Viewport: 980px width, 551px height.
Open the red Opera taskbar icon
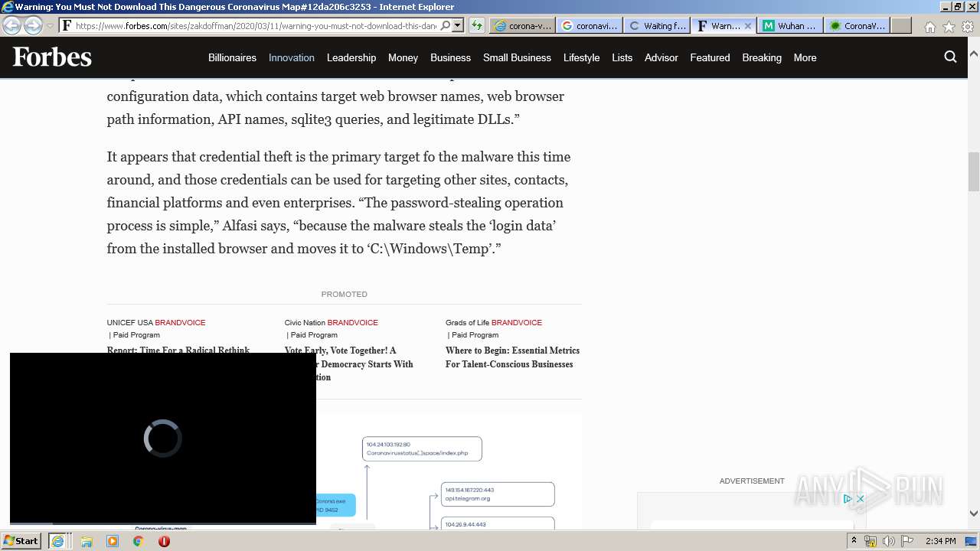click(x=164, y=541)
